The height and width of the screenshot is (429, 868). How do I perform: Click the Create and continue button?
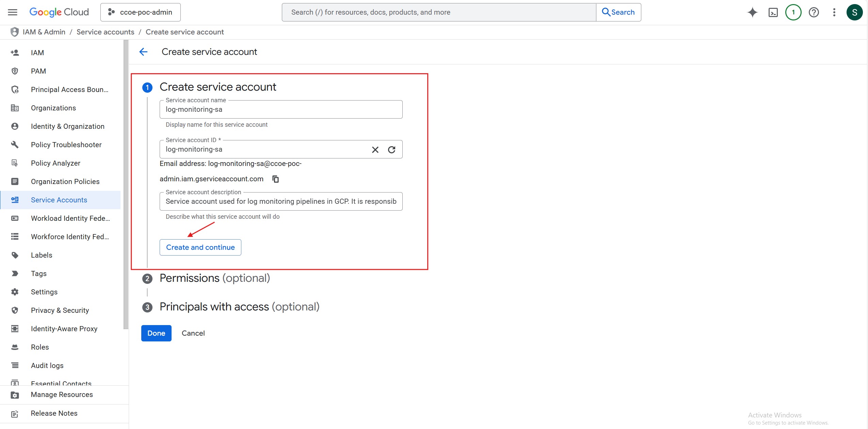click(x=200, y=247)
